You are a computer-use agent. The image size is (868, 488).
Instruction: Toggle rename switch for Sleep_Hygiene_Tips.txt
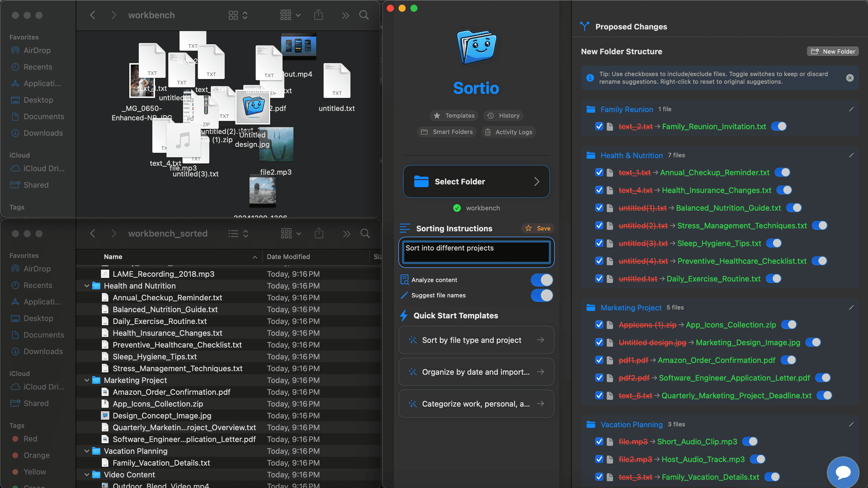point(774,243)
